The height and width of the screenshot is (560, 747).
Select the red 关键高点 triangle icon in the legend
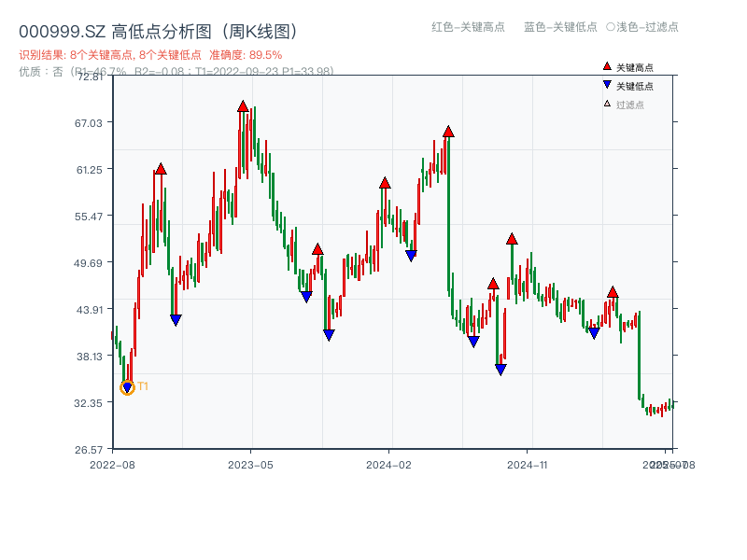607,67
